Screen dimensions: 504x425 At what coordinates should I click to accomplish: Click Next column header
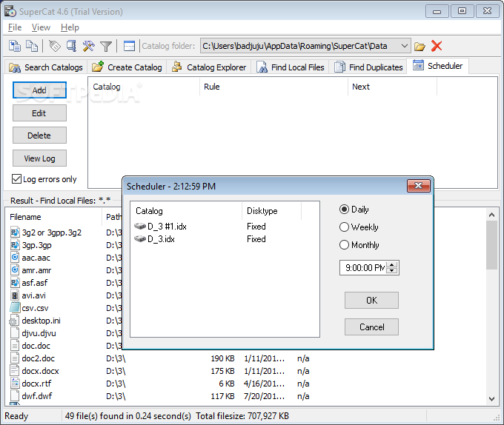tap(392, 87)
